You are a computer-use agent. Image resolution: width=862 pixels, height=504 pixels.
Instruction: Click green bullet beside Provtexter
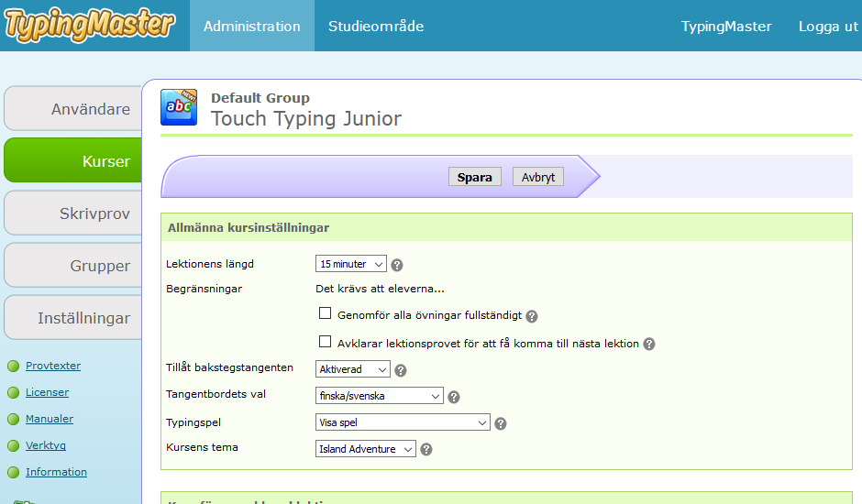tap(13, 366)
